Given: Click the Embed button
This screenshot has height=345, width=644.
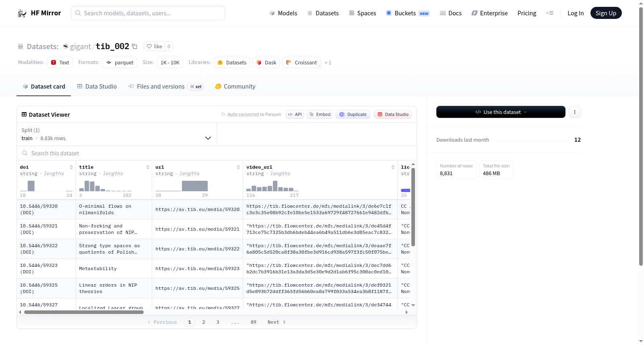Looking at the screenshot, I should (x=320, y=115).
